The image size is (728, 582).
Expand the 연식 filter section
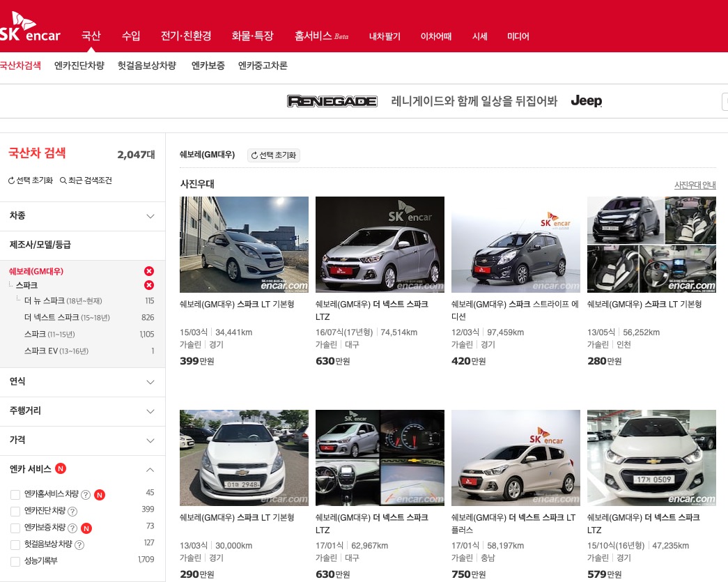pos(82,382)
